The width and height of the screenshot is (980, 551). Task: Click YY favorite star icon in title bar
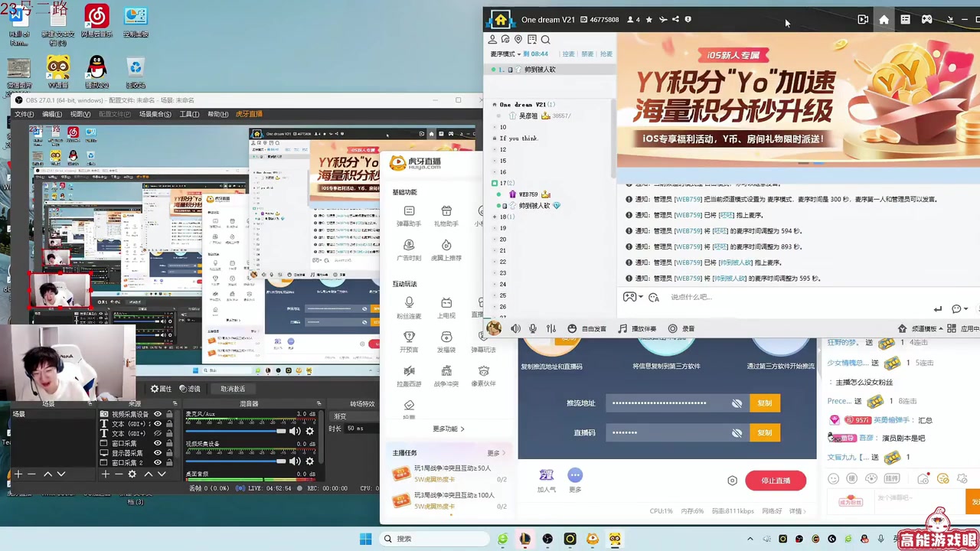[649, 20]
